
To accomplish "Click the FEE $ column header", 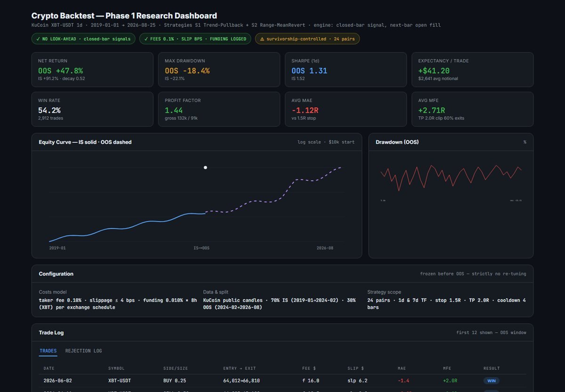I will click(309, 368).
